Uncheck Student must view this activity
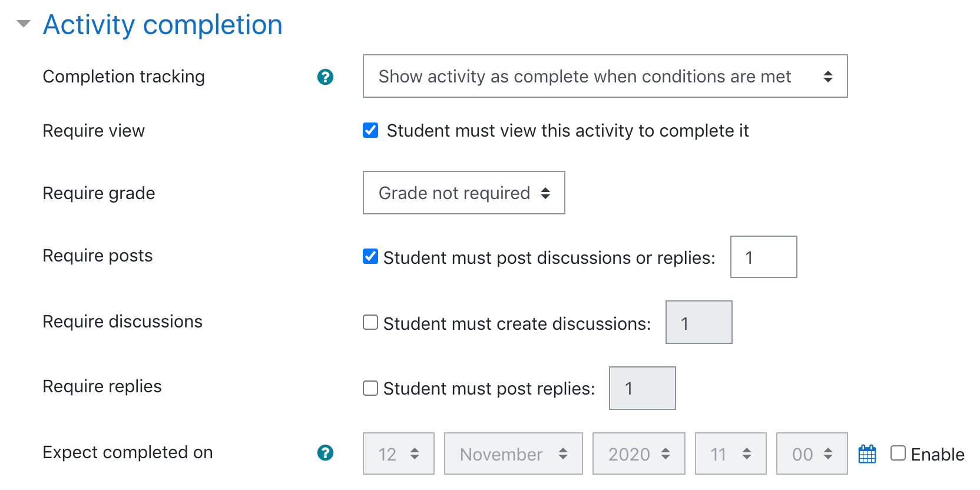This screenshot has width=980, height=490. coord(370,130)
